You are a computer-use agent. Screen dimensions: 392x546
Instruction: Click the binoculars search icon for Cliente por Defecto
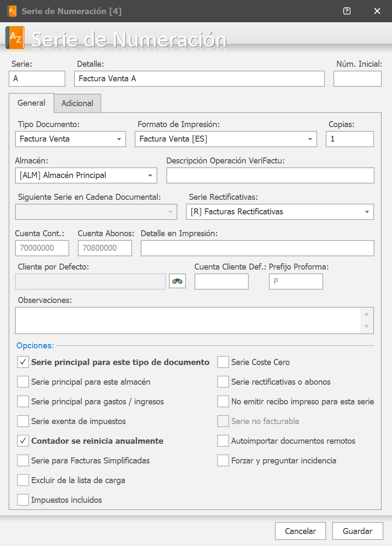177,281
